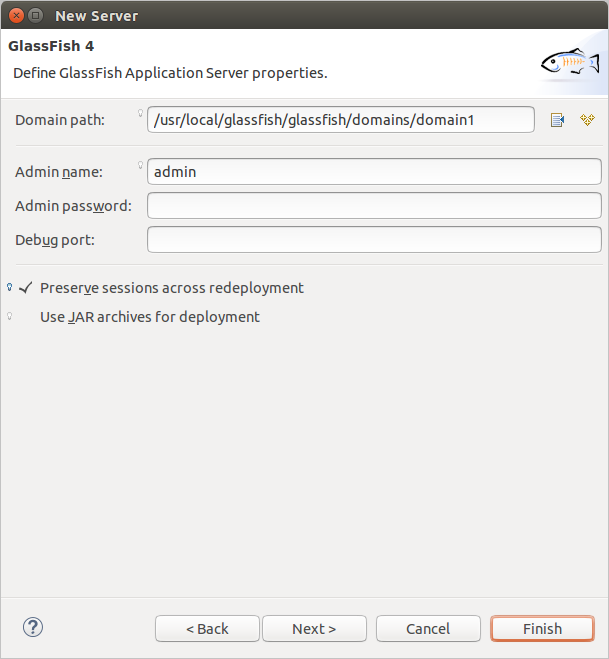Click the Admin name label
The height and width of the screenshot is (659, 609).
pyautogui.click(x=59, y=172)
